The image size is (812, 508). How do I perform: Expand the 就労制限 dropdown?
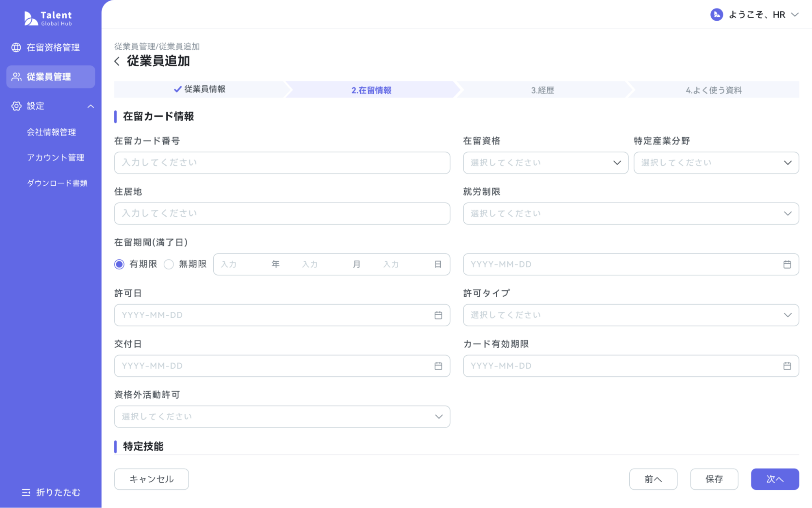630,214
